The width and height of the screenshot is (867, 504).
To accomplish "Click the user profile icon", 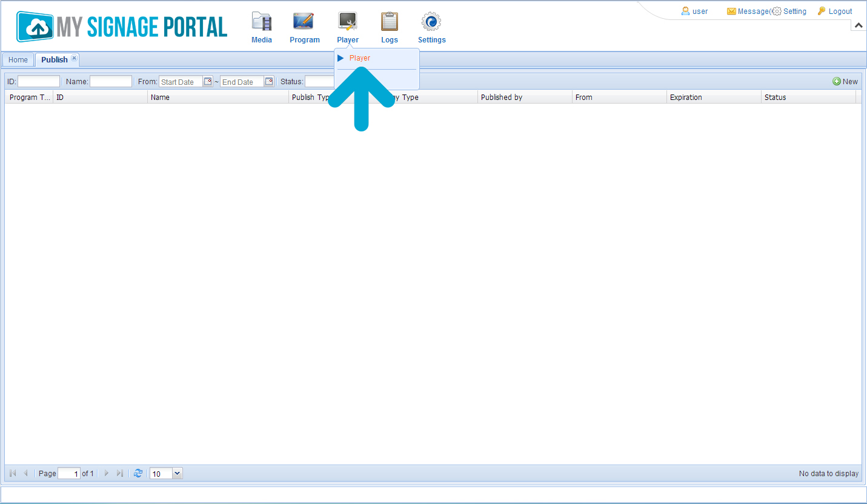I will (x=685, y=11).
